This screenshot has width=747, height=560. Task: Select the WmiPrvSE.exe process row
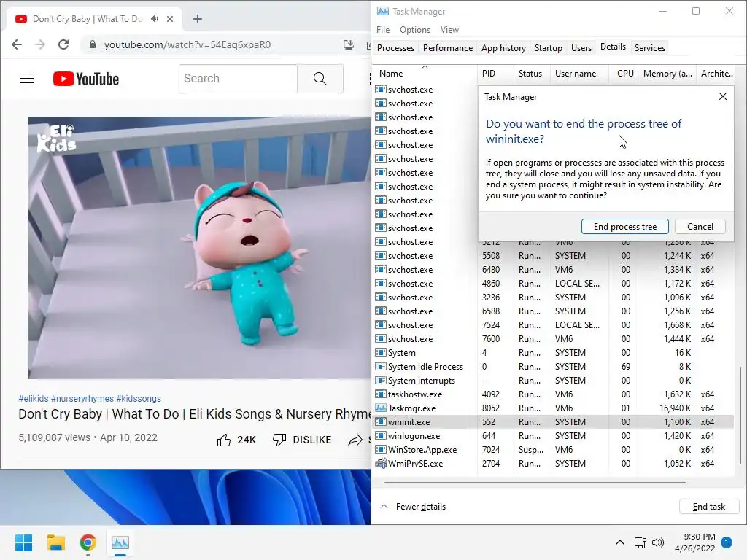[553, 463]
